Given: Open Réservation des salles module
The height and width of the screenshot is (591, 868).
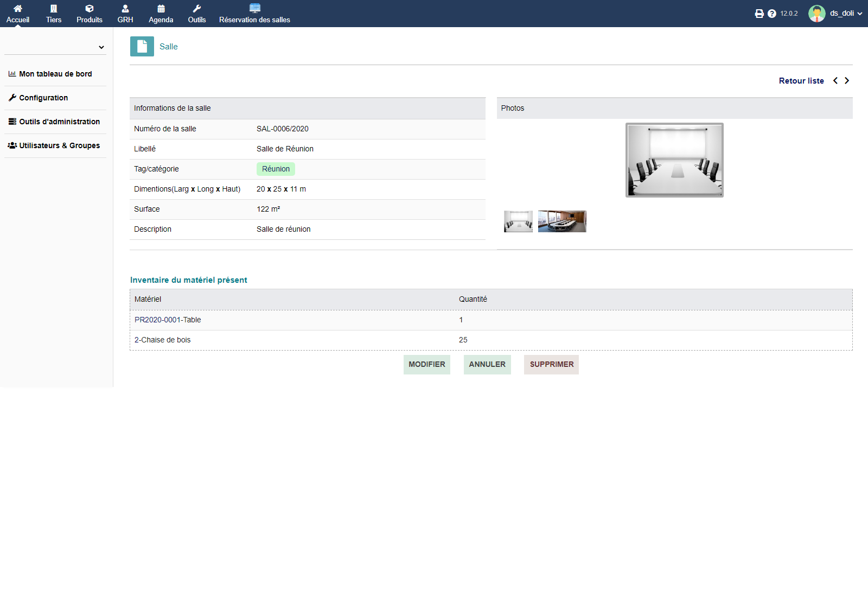Looking at the screenshot, I should point(254,14).
